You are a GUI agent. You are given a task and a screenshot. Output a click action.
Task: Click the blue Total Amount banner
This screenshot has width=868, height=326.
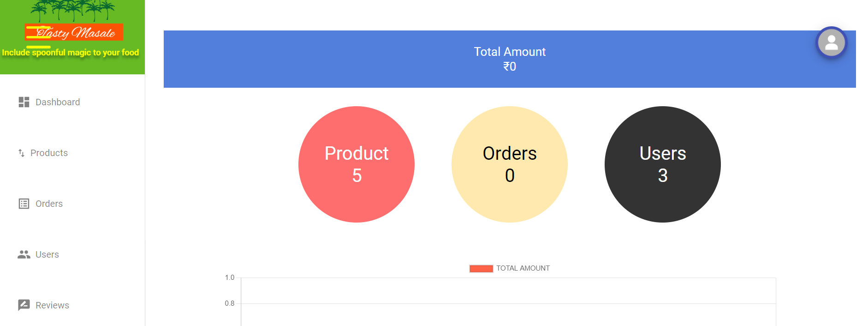[510, 59]
